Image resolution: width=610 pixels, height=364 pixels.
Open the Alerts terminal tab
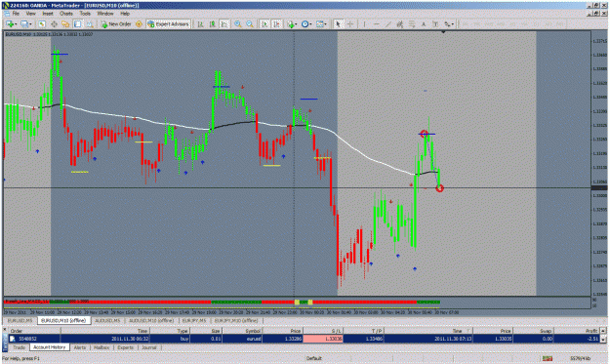pyautogui.click(x=80, y=347)
